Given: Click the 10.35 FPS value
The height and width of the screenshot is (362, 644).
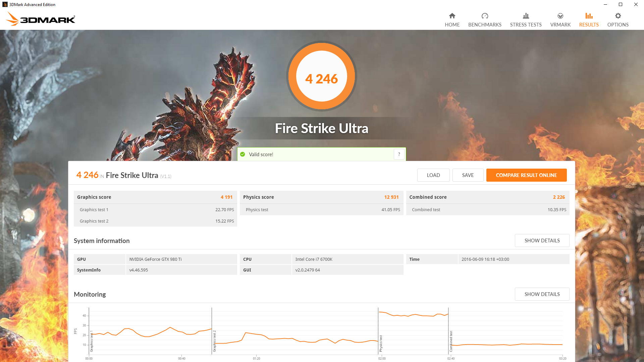Looking at the screenshot, I should [557, 209].
